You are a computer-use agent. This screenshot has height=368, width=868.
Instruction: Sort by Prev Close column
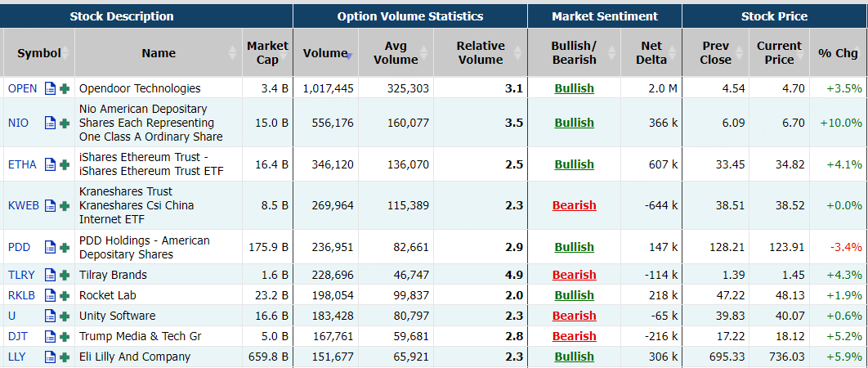pos(716,53)
